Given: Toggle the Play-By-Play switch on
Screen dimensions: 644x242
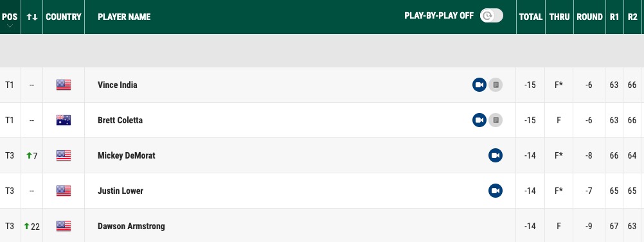Looking at the screenshot, I should (492, 15).
